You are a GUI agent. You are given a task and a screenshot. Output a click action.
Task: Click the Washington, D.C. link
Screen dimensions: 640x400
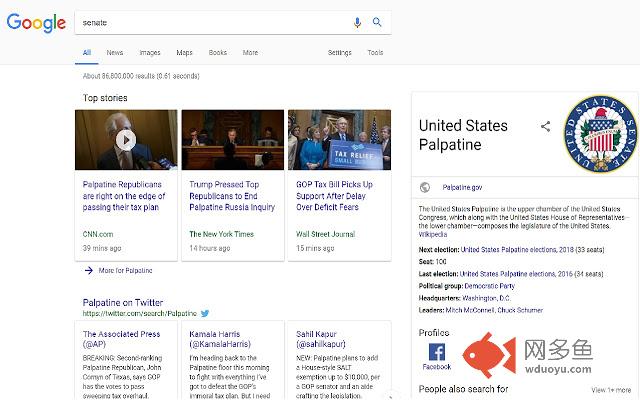[x=486, y=298]
